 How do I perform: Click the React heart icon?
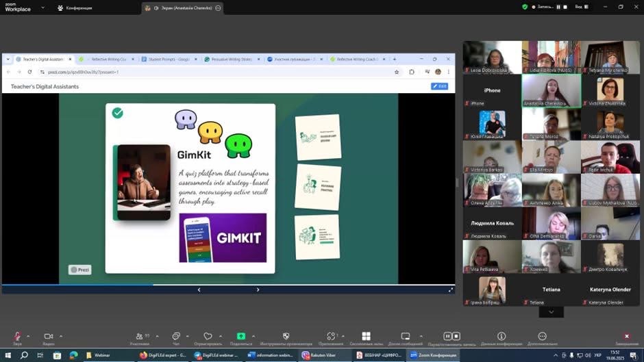click(208, 336)
